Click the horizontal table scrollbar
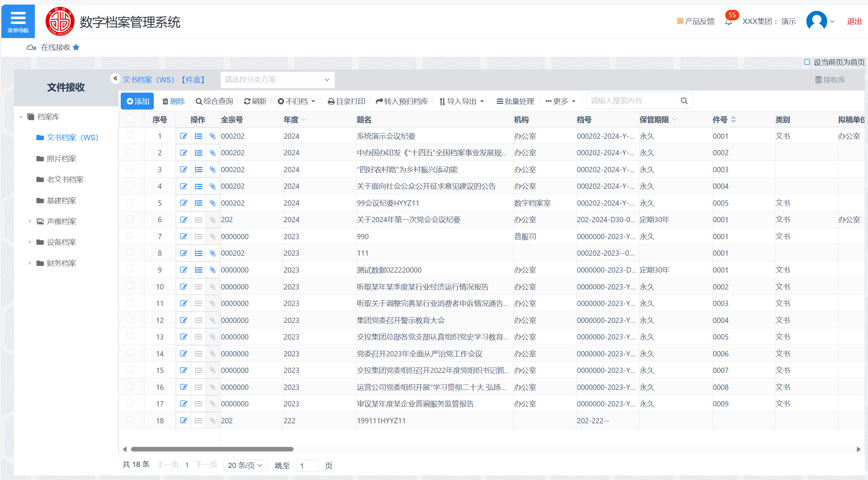The image size is (868, 480). [212, 449]
